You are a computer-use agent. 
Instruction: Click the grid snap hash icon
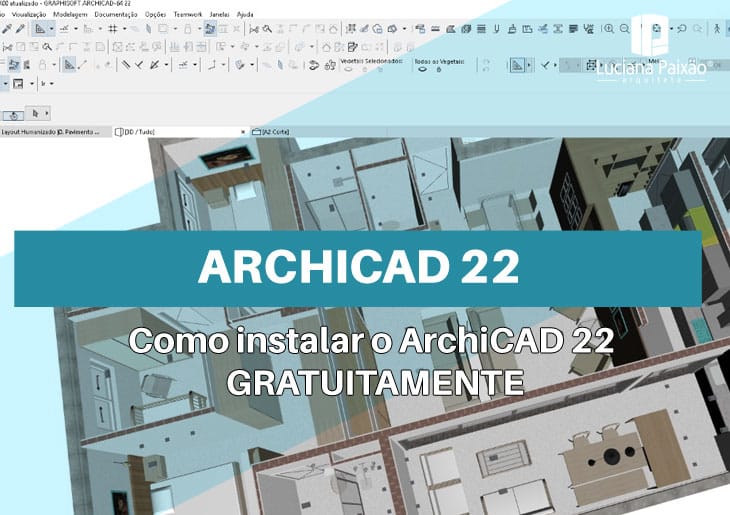(x=113, y=29)
